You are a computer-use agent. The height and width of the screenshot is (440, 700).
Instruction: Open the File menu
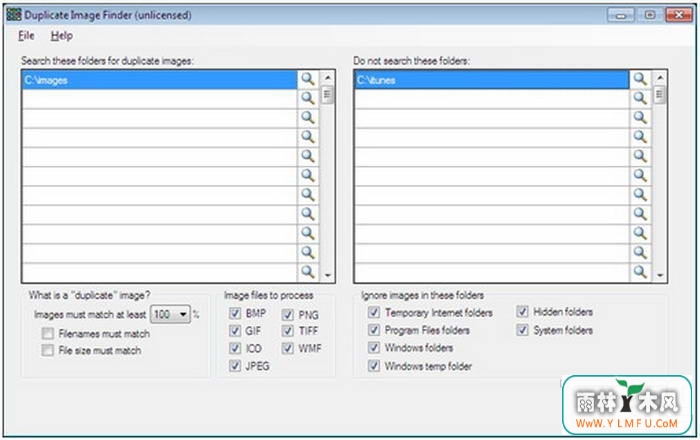(26, 36)
